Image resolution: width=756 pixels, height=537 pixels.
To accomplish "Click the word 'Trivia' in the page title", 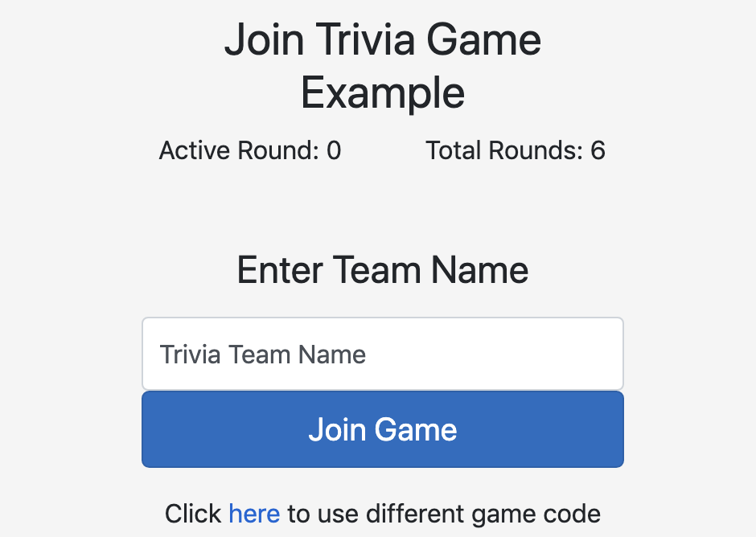I will (365, 39).
